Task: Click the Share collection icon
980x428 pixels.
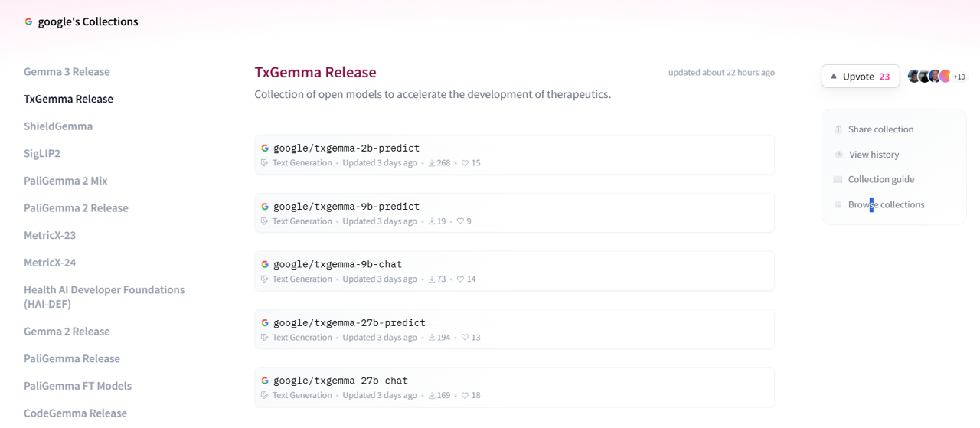Action: point(838,129)
